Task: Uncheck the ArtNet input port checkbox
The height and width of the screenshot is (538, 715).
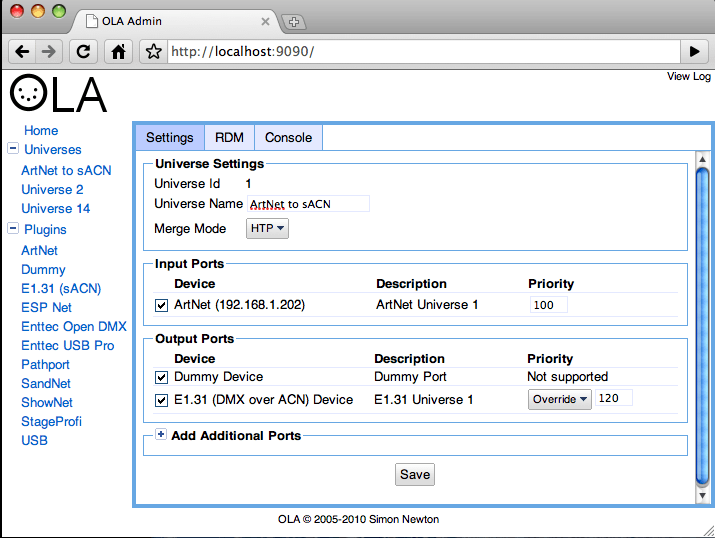Action: pos(161,305)
